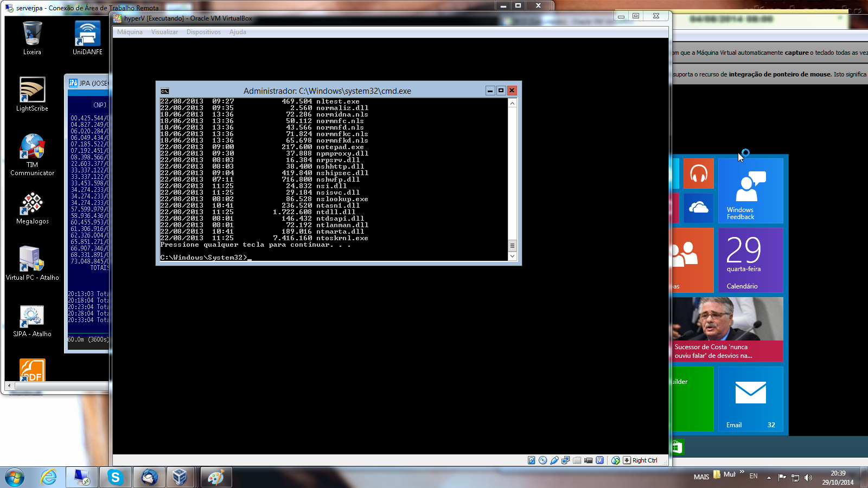Click the EN language indicator
Screen dimensions: 868x488
[x=754, y=476]
